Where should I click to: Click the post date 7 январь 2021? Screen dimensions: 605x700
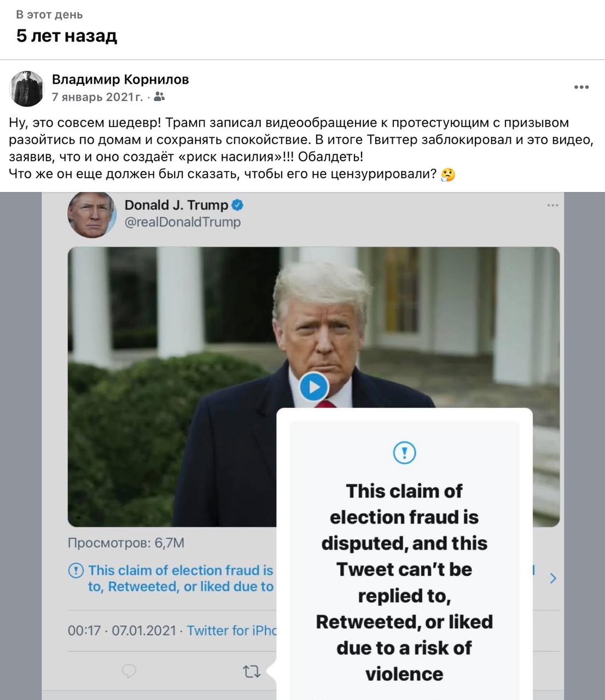pyautogui.click(x=97, y=97)
